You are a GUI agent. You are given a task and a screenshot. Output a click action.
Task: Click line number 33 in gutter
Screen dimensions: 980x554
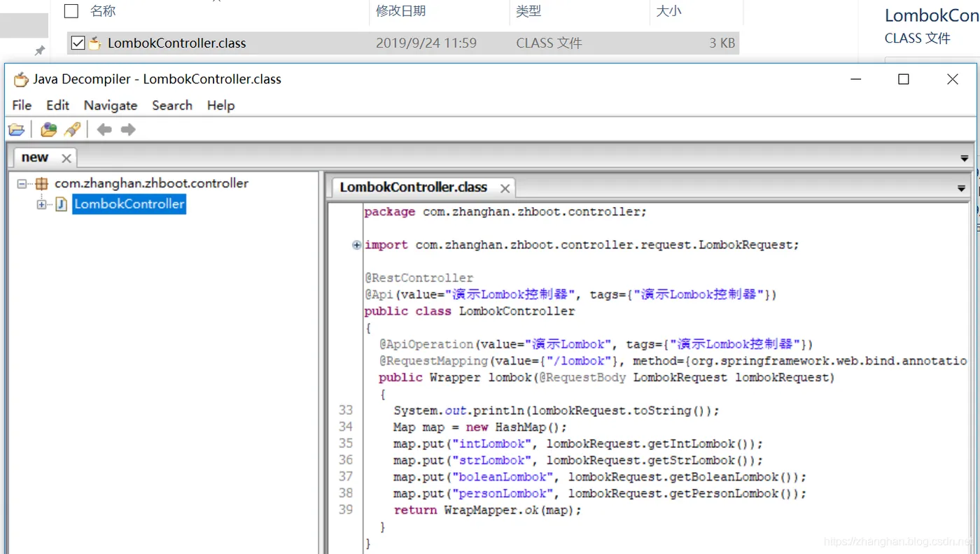[345, 410]
